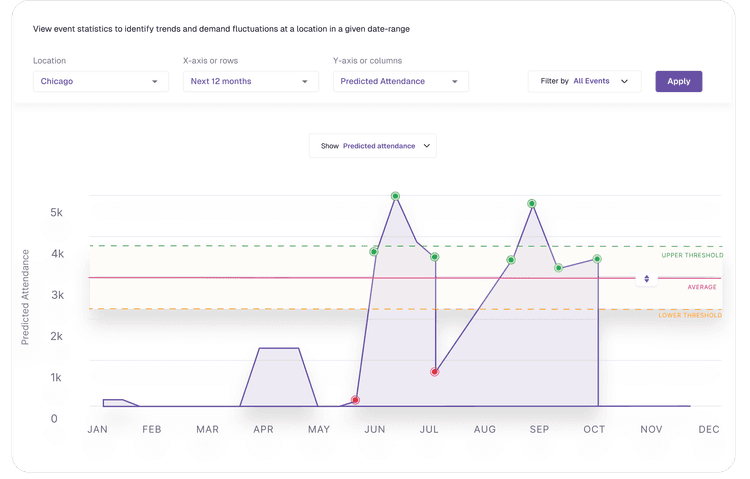Open the Show Predicted attendance dropdown
Screen dimensions: 750x479
pos(373,146)
